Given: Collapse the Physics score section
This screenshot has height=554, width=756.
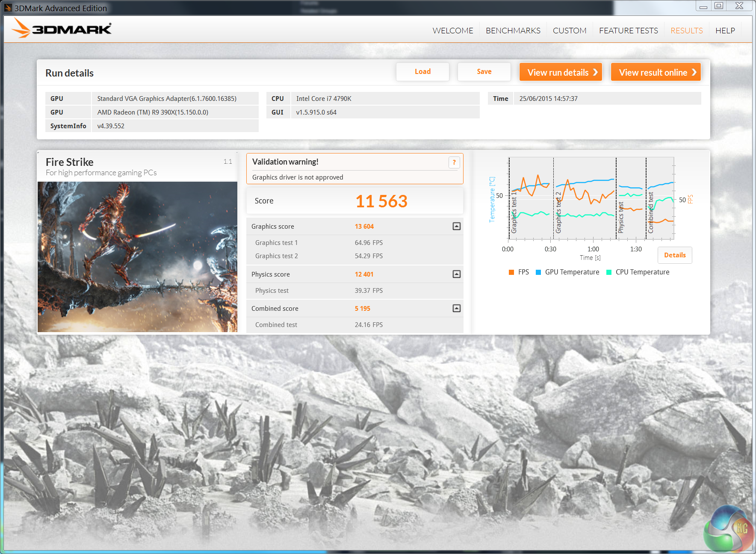Looking at the screenshot, I should tap(456, 274).
